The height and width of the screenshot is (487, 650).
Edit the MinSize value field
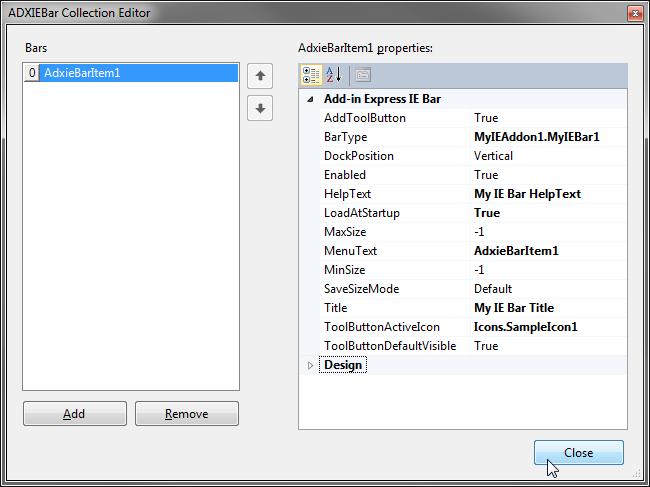[548, 270]
